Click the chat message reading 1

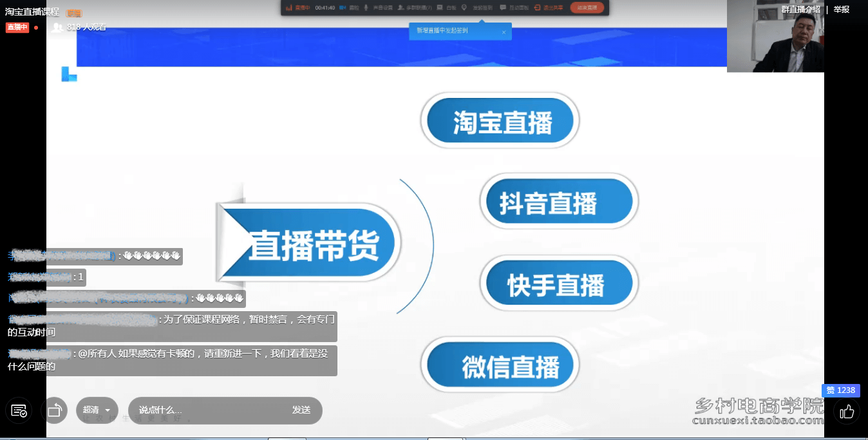click(46, 278)
